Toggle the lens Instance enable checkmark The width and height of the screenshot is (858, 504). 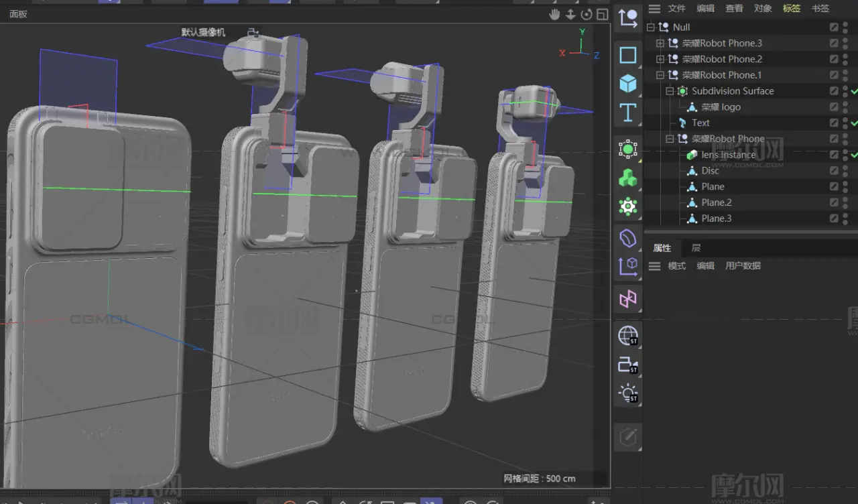click(854, 155)
